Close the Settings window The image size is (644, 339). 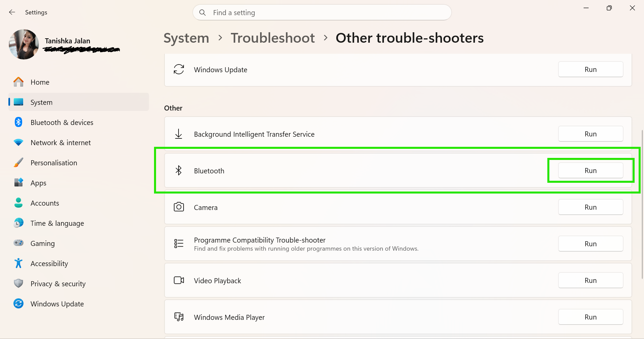(632, 8)
